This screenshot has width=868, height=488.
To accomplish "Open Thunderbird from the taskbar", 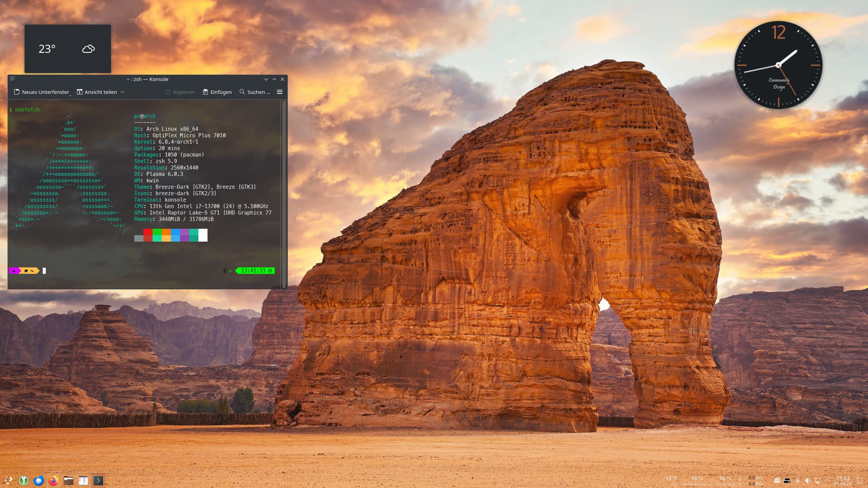I will coord(38,480).
